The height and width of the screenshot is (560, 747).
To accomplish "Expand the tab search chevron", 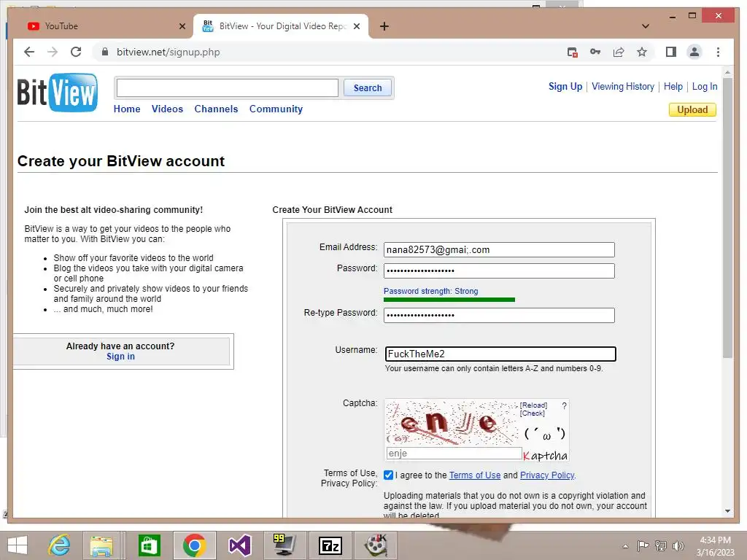I will 645,26.
